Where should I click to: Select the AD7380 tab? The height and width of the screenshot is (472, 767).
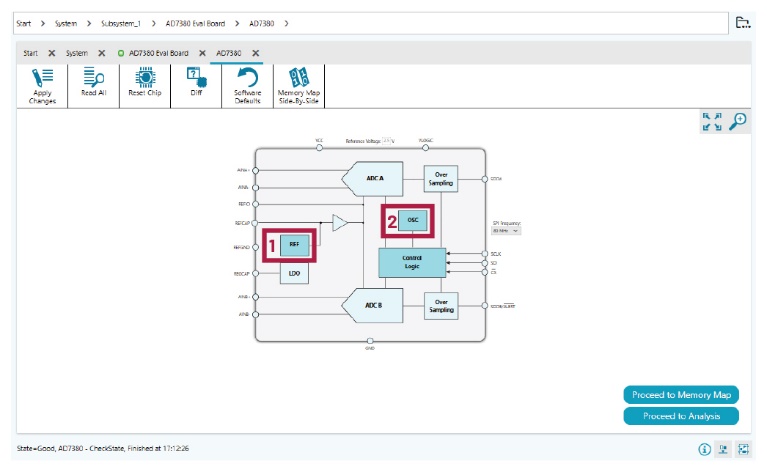[229, 53]
